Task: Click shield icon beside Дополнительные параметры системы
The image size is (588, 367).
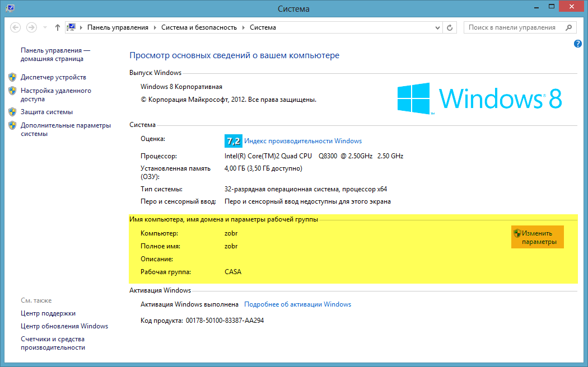Action: coord(12,125)
